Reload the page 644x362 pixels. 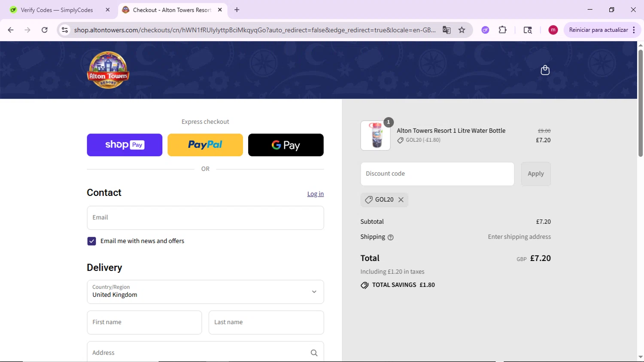pos(45,30)
